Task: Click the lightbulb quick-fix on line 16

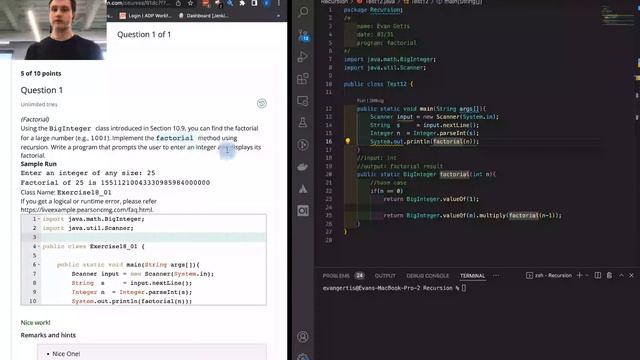Action: (x=348, y=141)
